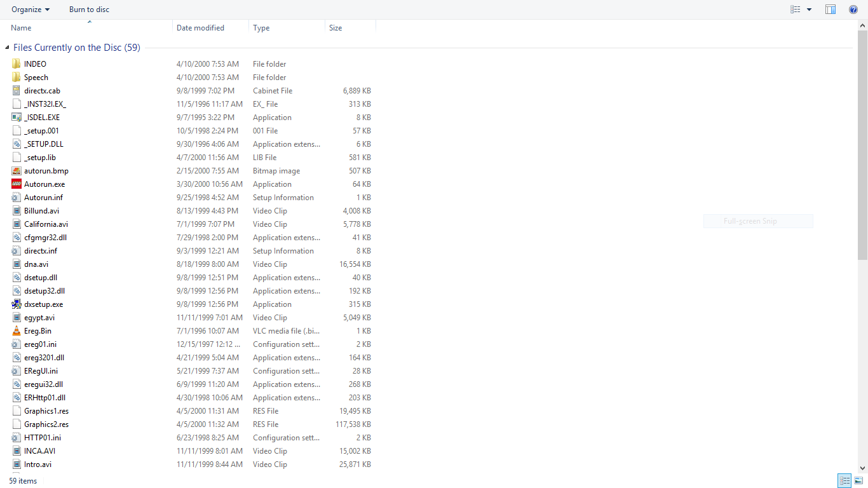Select the dna.avi video icon
Screen dimensions: 868x488
pos(17,264)
